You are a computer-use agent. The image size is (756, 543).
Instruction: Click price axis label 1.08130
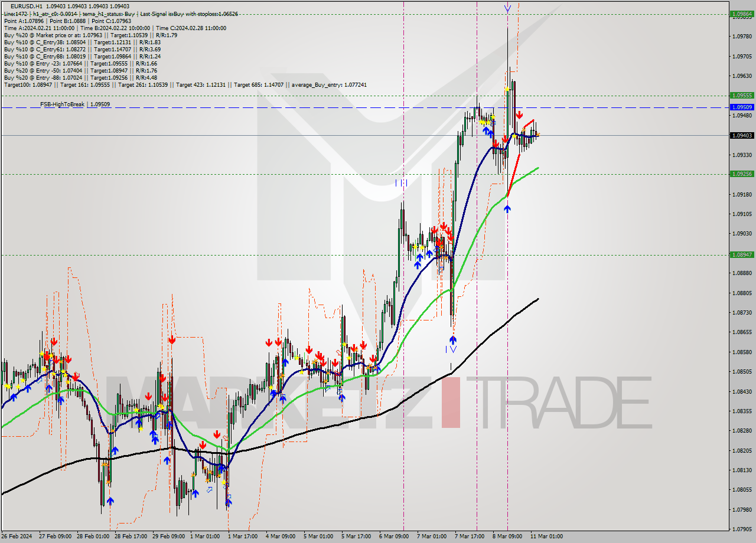[741, 470]
